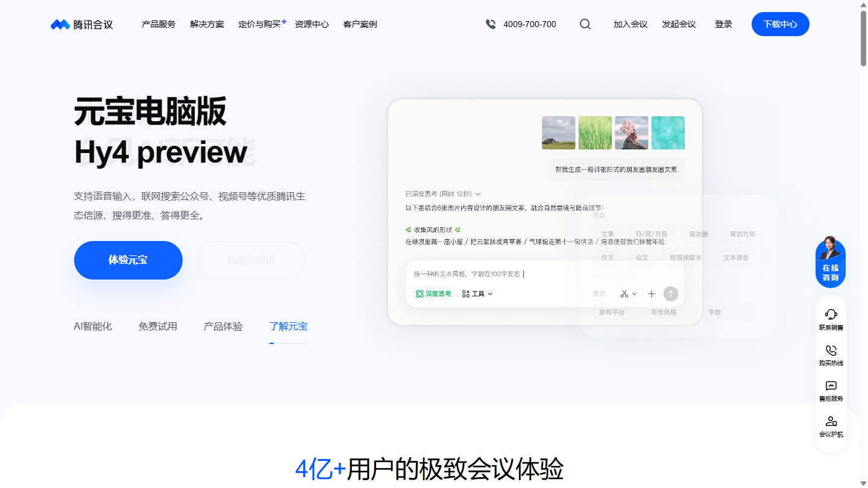Open the 解决方案 navigation menu

(207, 24)
